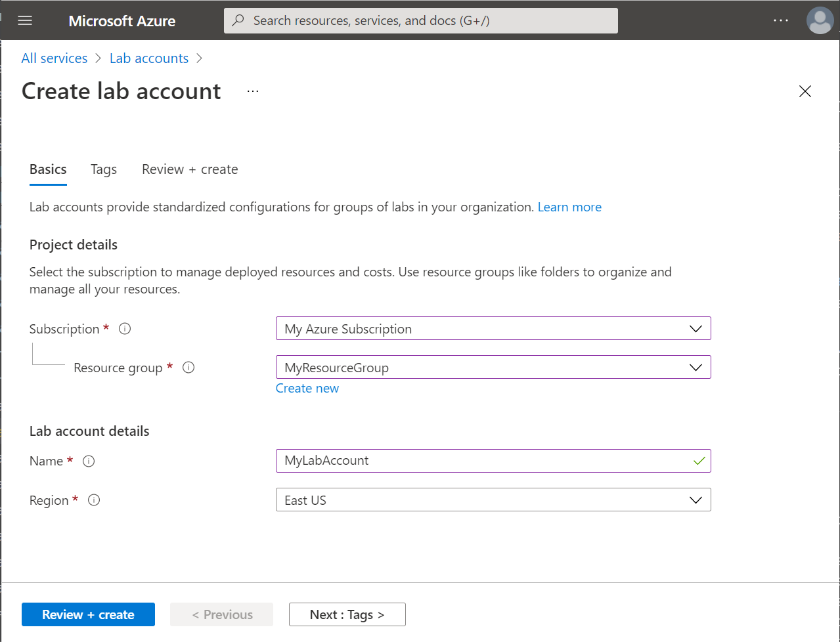The height and width of the screenshot is (642, 840).
Task: Switch to the Review + create tab
Action: (189, 169)
